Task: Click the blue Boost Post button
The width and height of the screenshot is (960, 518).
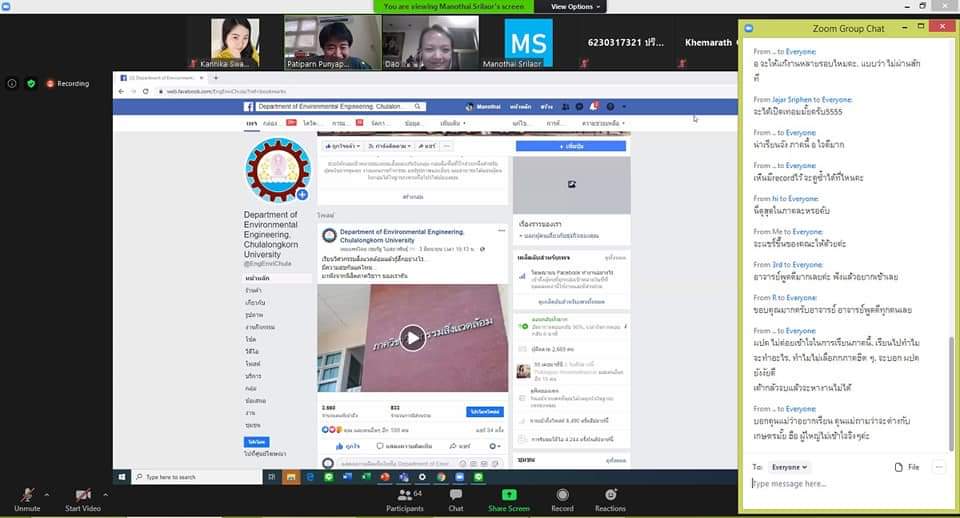Action: (484, 412)
